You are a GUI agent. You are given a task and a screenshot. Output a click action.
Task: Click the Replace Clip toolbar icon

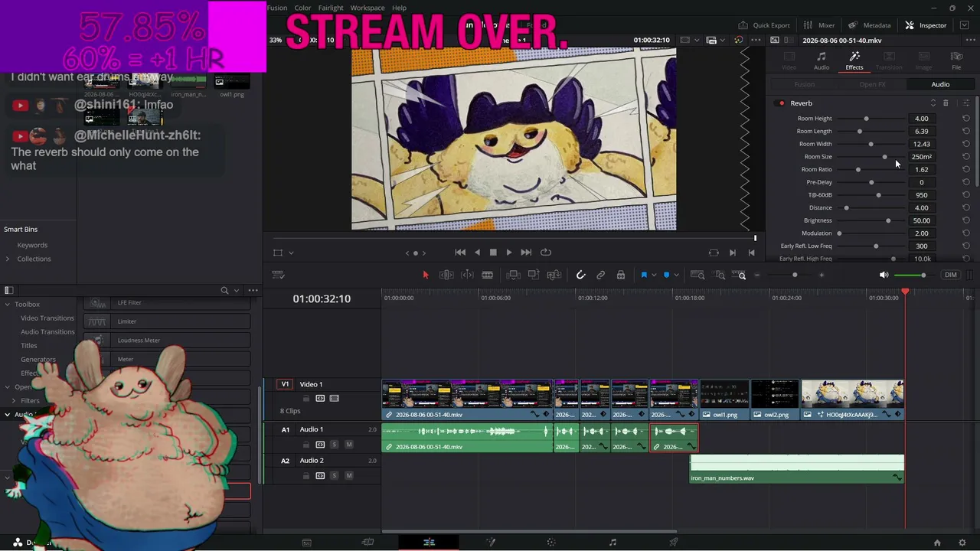click(554, 275)
